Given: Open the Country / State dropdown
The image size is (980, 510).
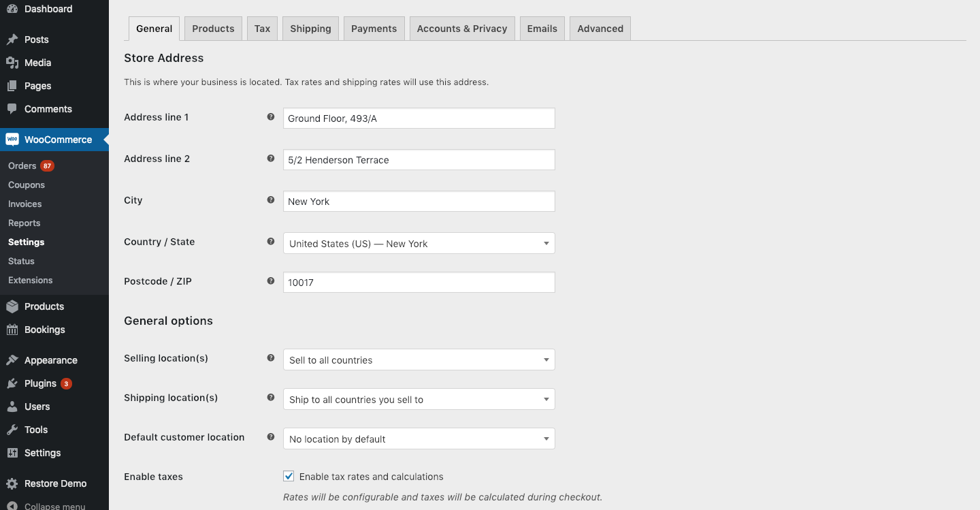Looking at the screenshot, I should (419, 244).
